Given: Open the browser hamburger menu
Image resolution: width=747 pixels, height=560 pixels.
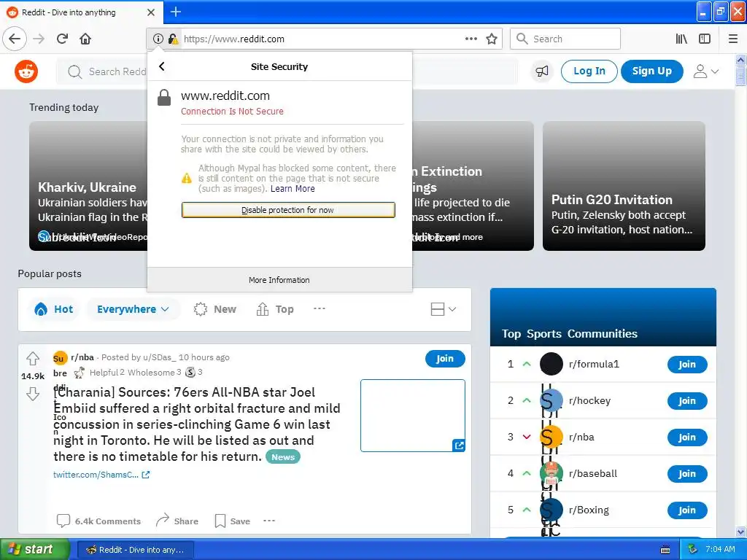Looking at the screenshot, I should [x=733, y=39].
